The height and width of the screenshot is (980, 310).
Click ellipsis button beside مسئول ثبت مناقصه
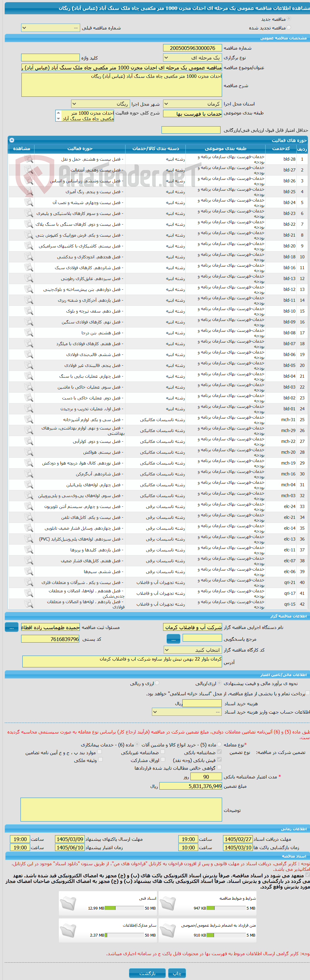(11, 628)
